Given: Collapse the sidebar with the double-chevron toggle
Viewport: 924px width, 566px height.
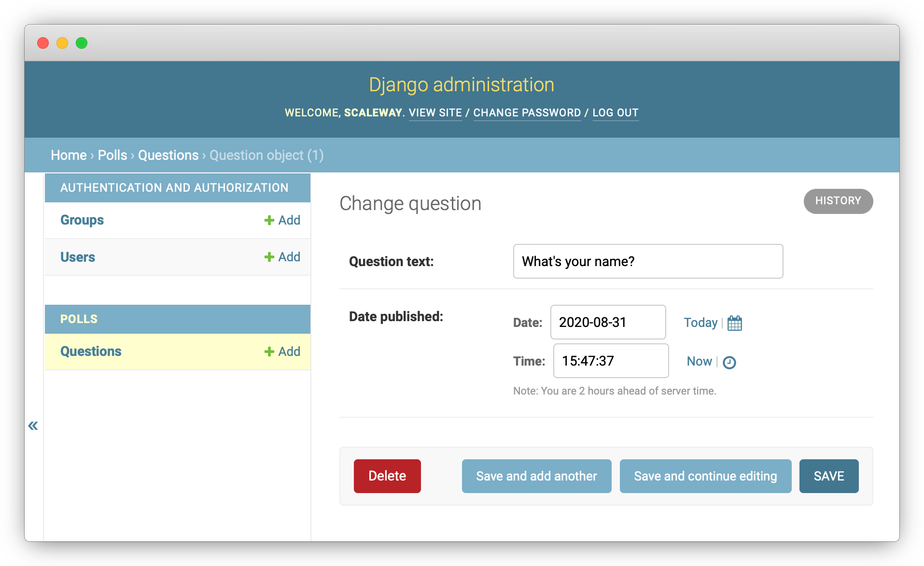Looking at the screenshot, I should pos(33,425).
